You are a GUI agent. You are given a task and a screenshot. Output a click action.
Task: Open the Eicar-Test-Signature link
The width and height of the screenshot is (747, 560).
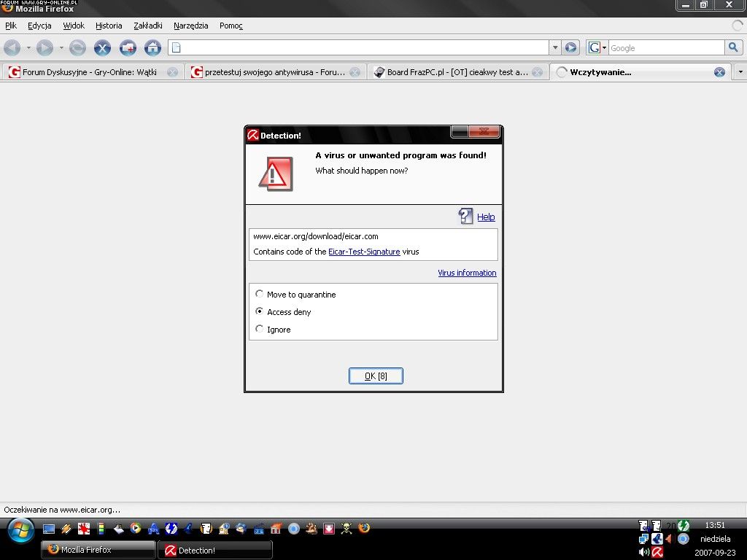coord(364,252)
